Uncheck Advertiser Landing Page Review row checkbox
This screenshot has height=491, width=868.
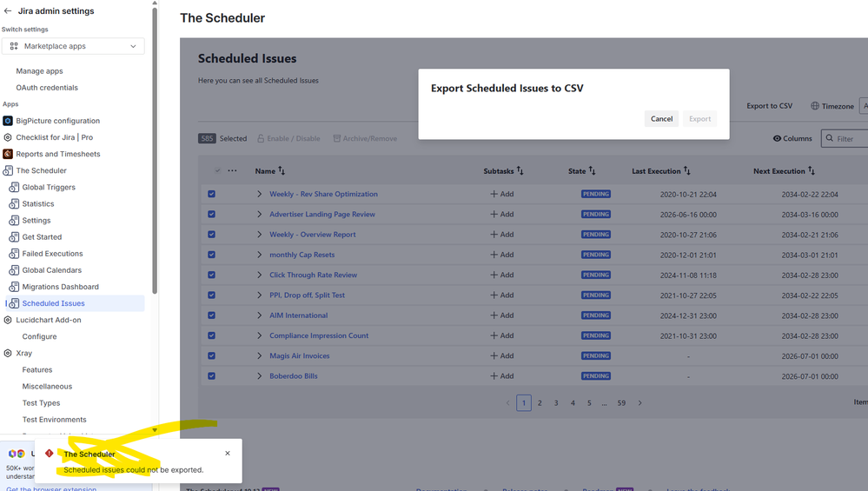tap(211, 215)
